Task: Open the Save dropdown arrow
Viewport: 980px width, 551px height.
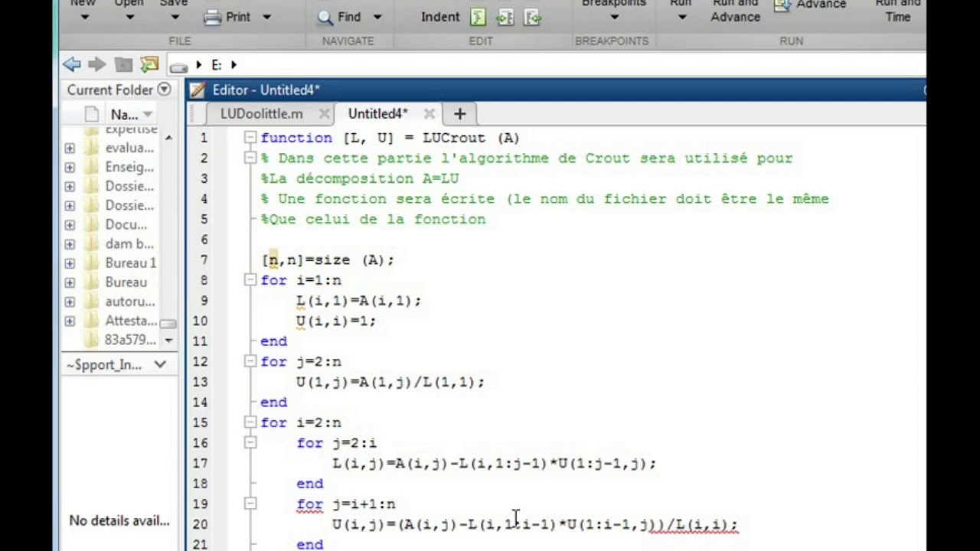Action: tap(175, 17)
